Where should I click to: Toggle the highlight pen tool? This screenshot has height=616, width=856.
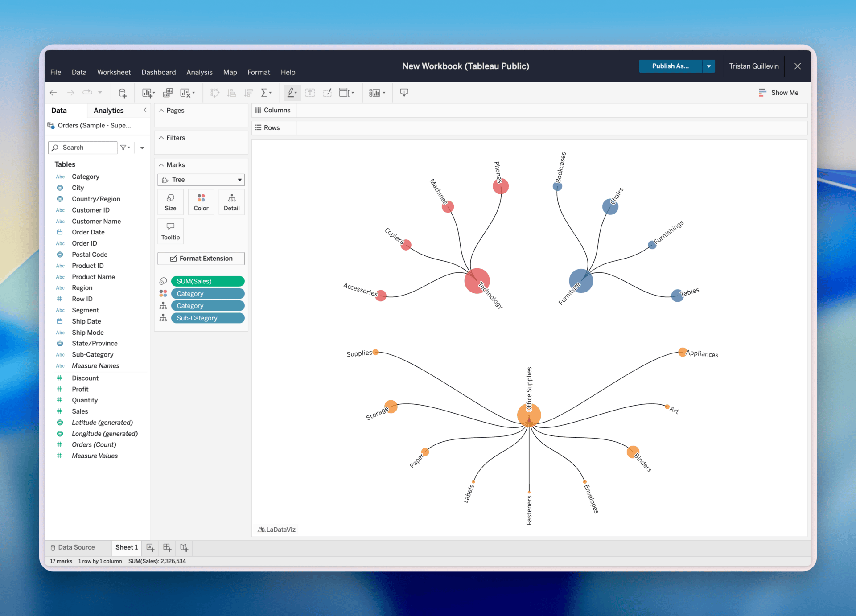(x=291, y=93)
